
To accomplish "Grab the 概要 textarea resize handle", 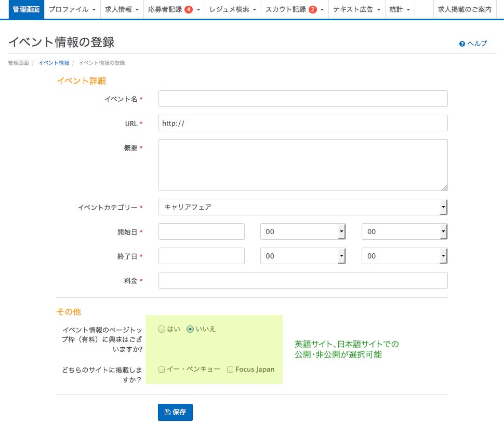I will tap(445, 188).
